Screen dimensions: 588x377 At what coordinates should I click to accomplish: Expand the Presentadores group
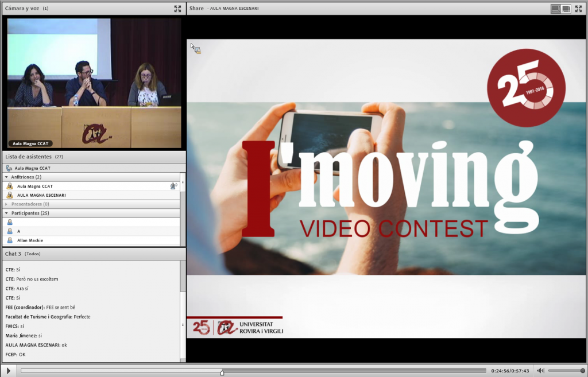(x=6, y=204)
